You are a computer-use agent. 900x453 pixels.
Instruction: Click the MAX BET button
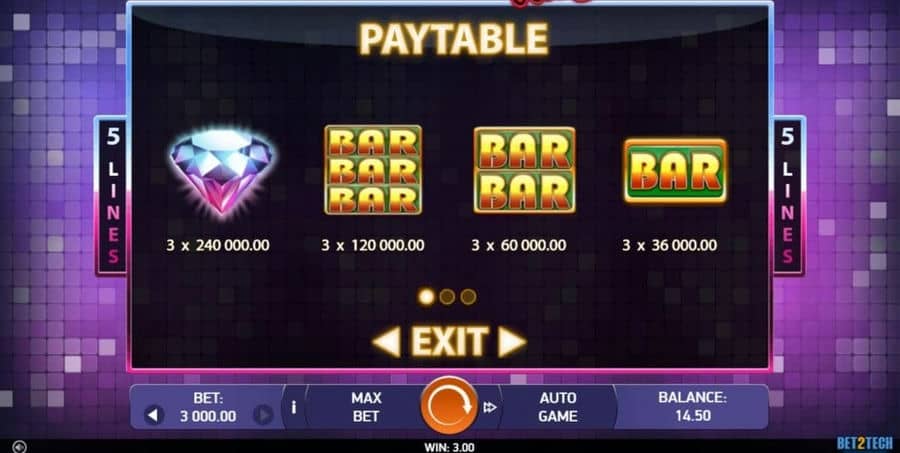coord(366,407)
